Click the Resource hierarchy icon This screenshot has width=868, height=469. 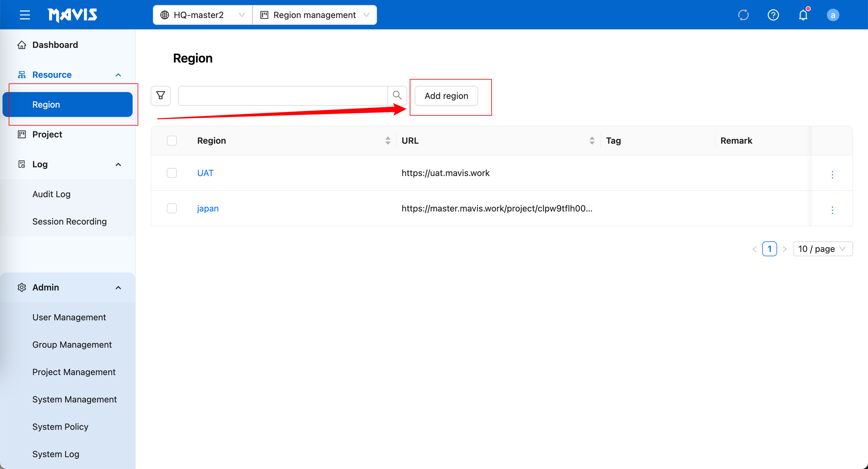22,75
